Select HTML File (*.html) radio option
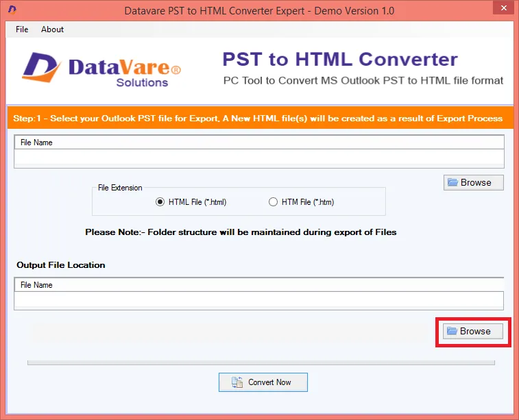The image size is (519, 420). 191,202
